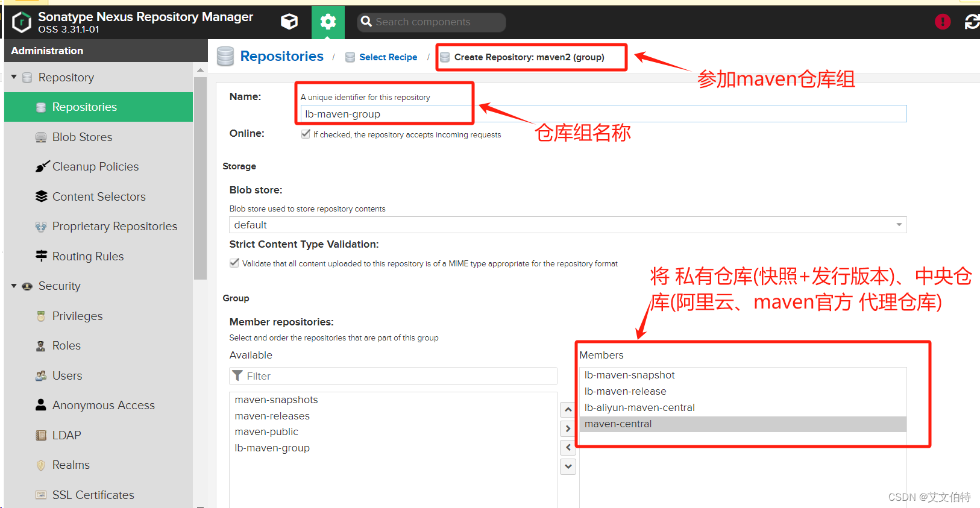Click the Name input field
Screen dimensions: 980x508
point(604,114)
